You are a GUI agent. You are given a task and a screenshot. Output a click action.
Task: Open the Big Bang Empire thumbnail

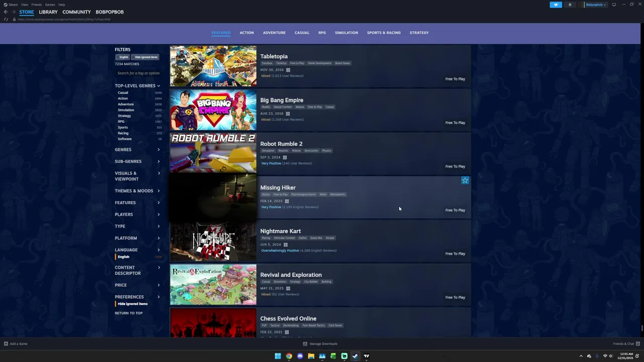pos(213,110)
